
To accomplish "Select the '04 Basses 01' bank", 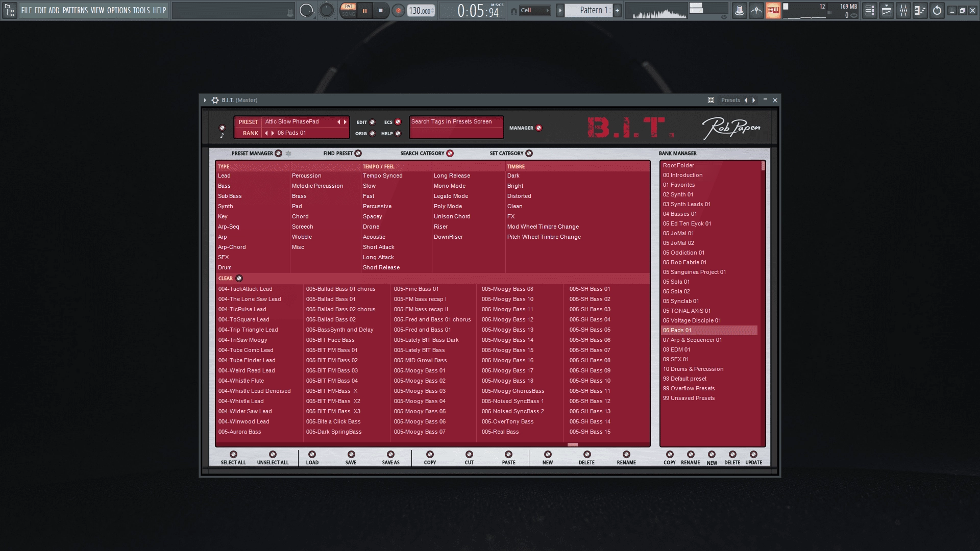I will coord(709,214).
